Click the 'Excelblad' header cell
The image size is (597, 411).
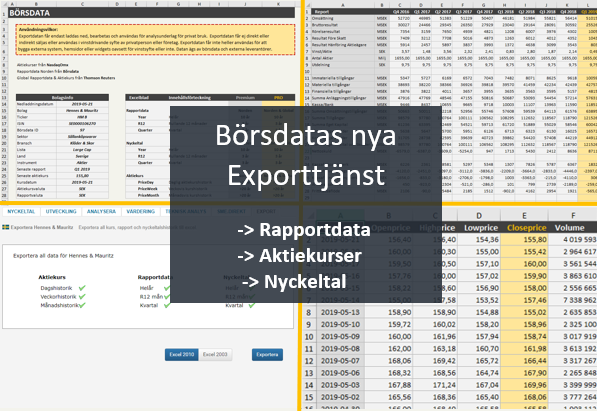(139, 98)
